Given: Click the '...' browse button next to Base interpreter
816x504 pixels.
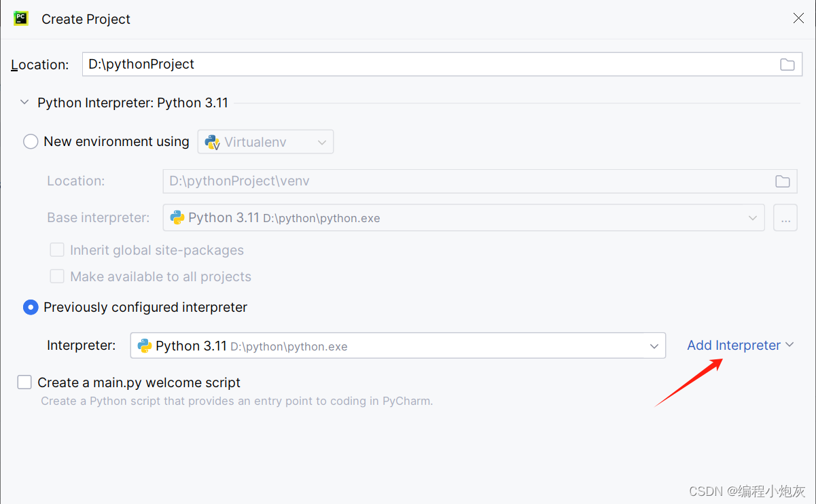Looking at the screenshot, I should coord(785,217).
